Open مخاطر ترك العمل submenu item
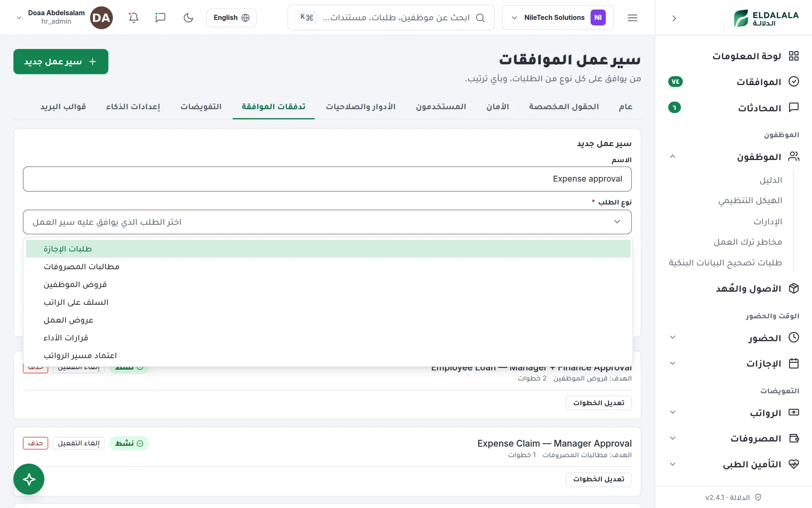This screenshot has width=812, height=508. point(748,242)
